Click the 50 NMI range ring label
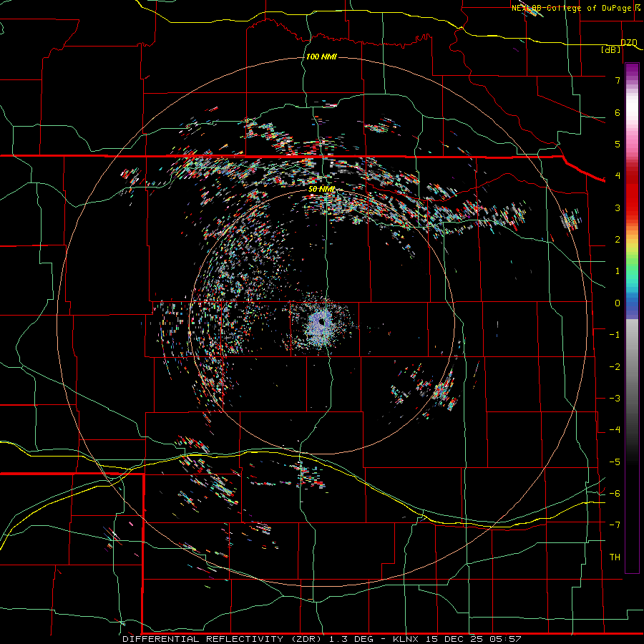This screenshot has width=644, height=644. (321, 189)
